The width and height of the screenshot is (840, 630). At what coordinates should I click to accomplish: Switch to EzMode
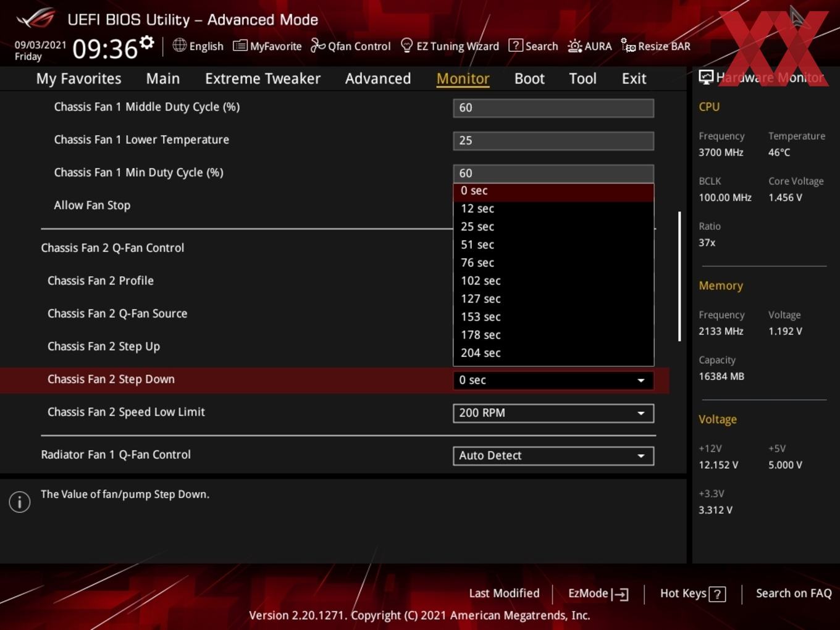[598, 594]
